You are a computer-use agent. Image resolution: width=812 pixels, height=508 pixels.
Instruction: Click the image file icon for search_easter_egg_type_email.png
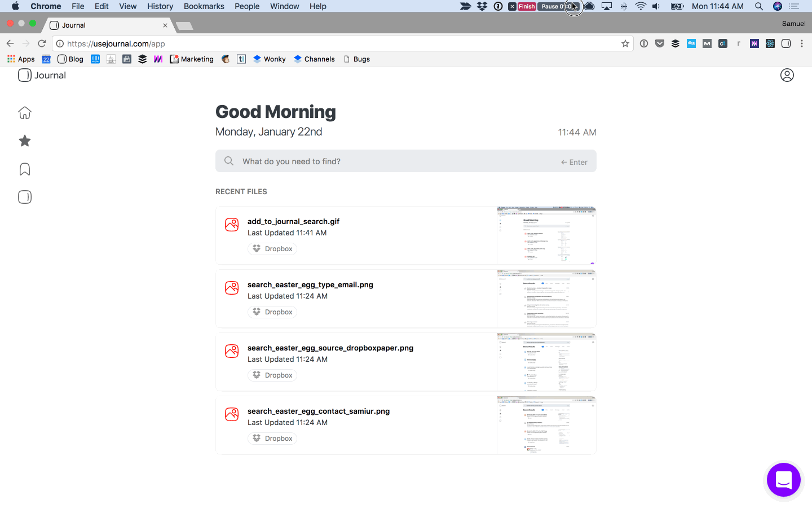pyautogui.click(x=232, y=288)
